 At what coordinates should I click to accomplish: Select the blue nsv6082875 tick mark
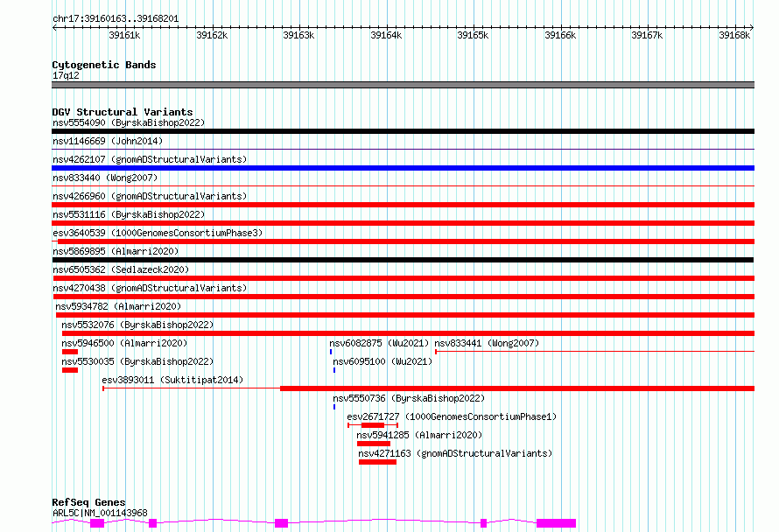(331, 352)
